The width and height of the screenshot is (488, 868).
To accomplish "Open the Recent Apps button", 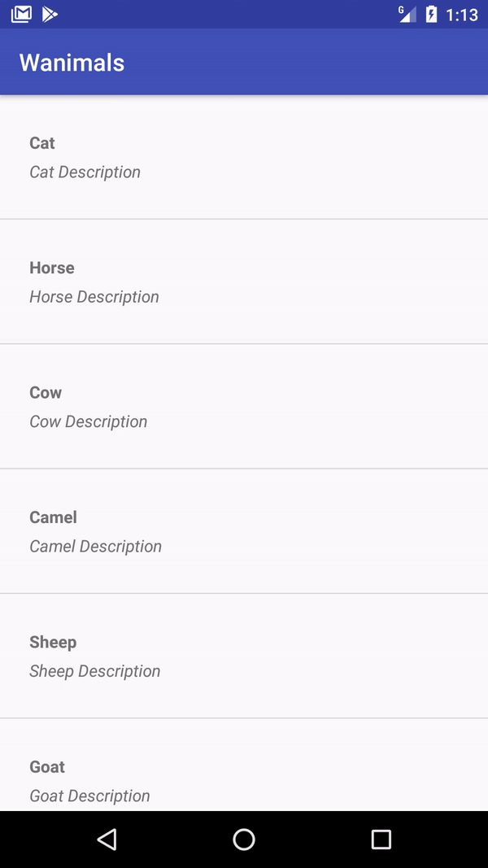I will tap(381, 839).
